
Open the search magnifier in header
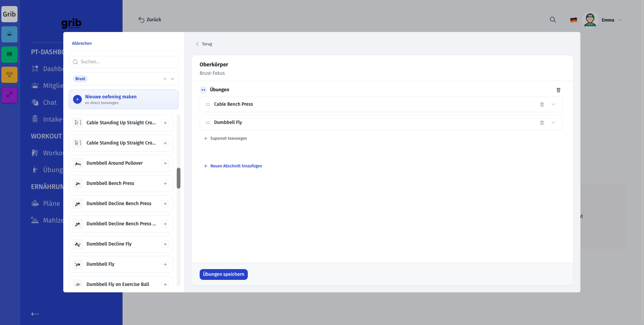tap(553, 20)
